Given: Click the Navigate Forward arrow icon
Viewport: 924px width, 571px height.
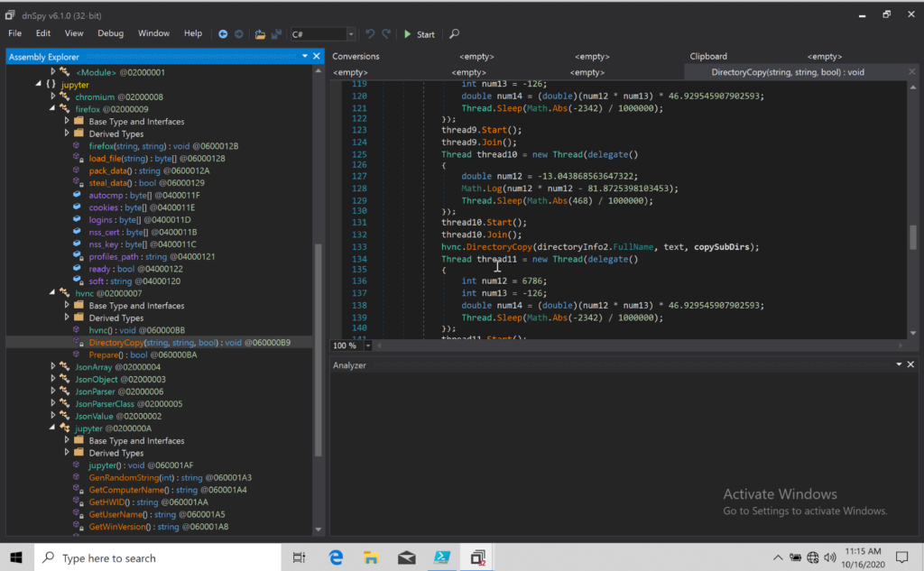Looking at the screenshot, I should 238,34.
